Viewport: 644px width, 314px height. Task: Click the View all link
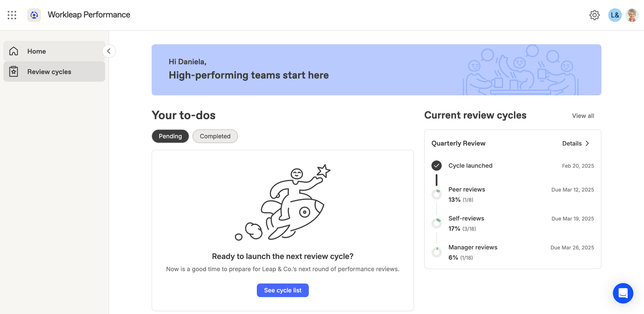tap(583, 116)
